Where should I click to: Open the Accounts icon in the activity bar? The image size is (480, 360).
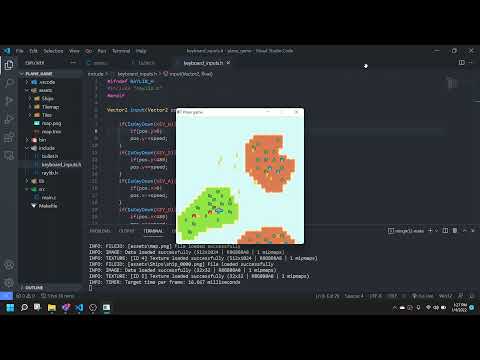point(9,265)
